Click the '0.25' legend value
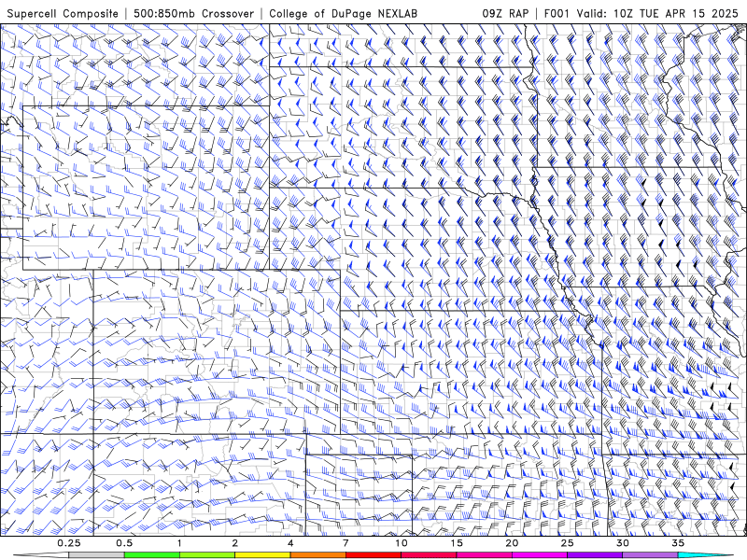The width and height of the screenshot is (747, 560). (69, 543)
